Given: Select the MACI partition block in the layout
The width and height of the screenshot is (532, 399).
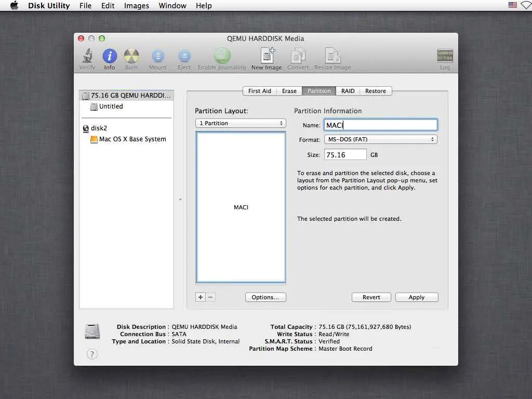Looking at the screenshot, I should [241, 207].
